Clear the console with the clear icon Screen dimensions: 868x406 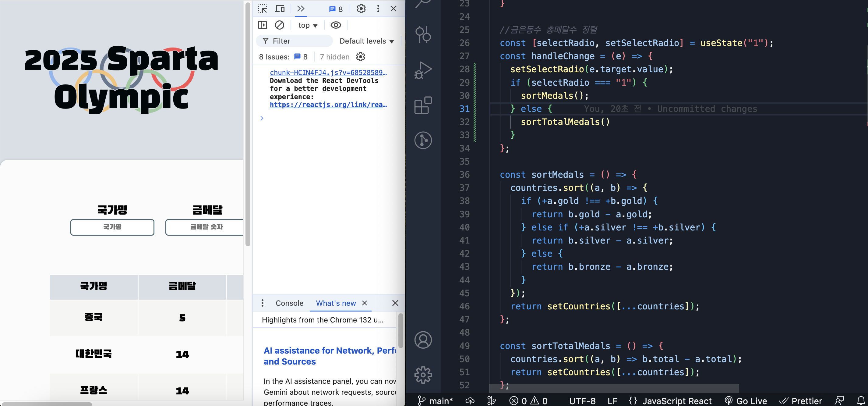click(x=279, y=25)
